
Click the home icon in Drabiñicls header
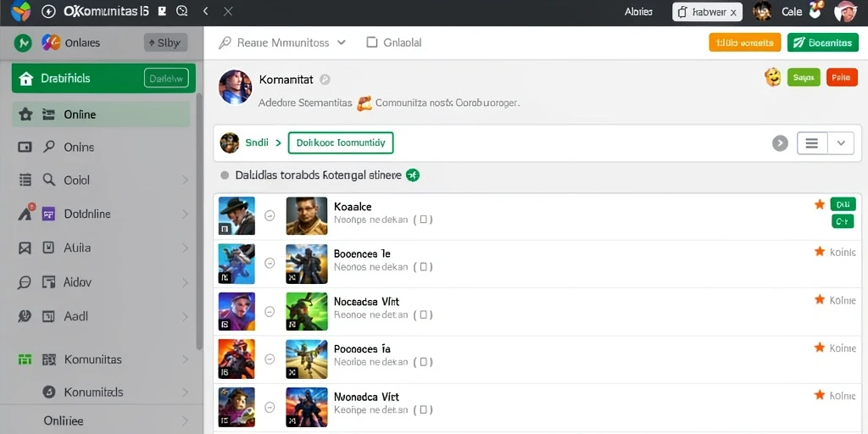25,79
